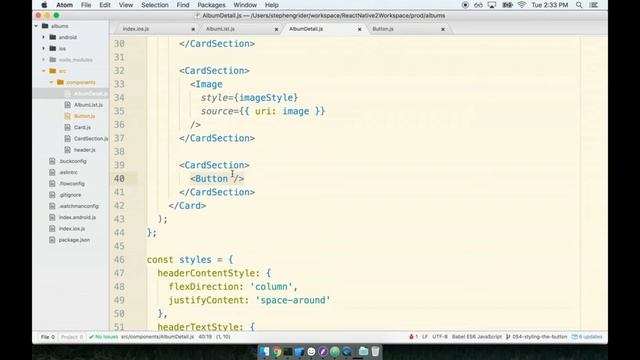
Task: Click the File 0 linter status
Action: [x=47, y=337]
